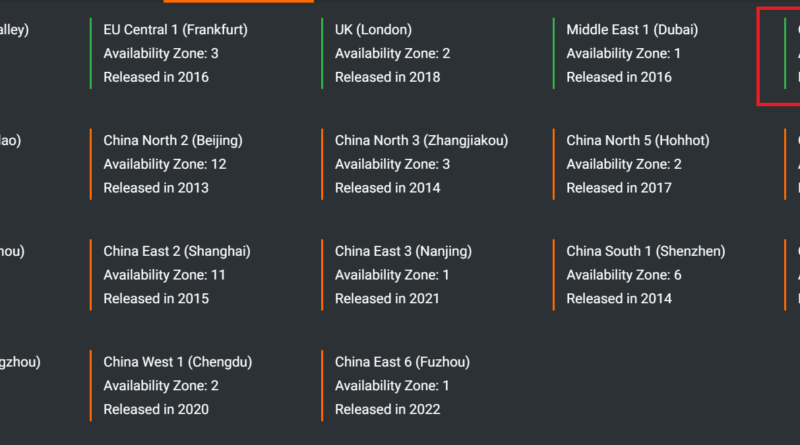Viewport: 800px width, 445px height.
Task: Click the China North 2 (Beijing) heading
Action: pyautogui.click(x=172, y=141)
